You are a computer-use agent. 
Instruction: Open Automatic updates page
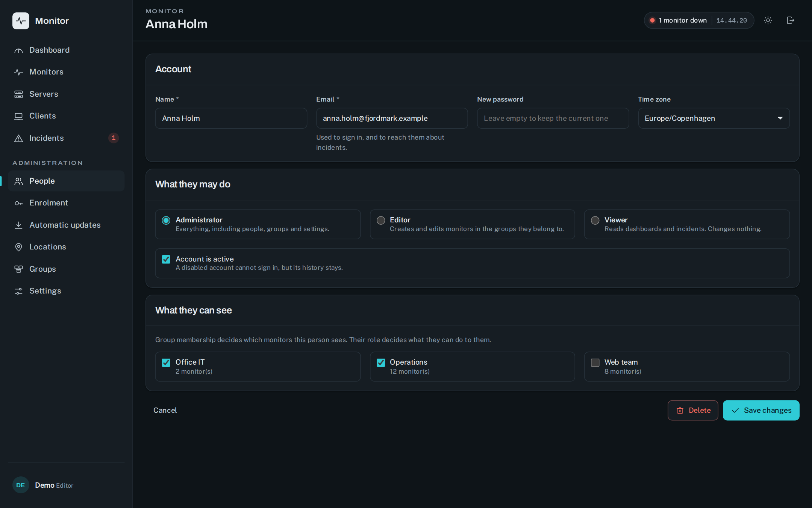(66, 225)
